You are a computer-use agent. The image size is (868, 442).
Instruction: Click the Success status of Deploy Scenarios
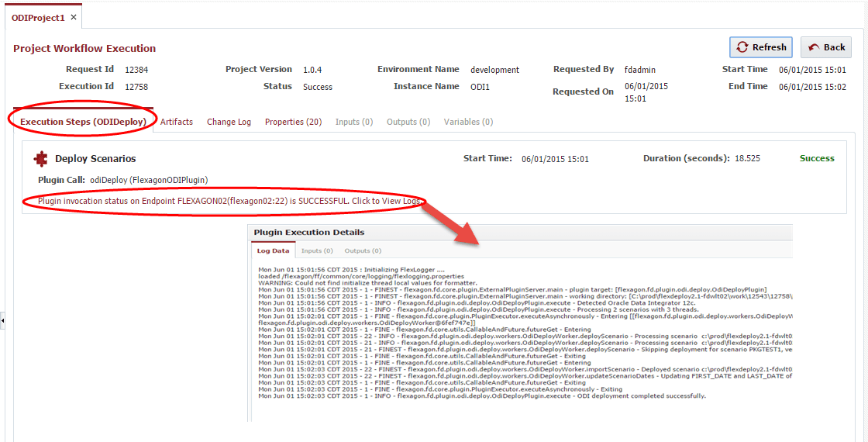coord(817,158)
